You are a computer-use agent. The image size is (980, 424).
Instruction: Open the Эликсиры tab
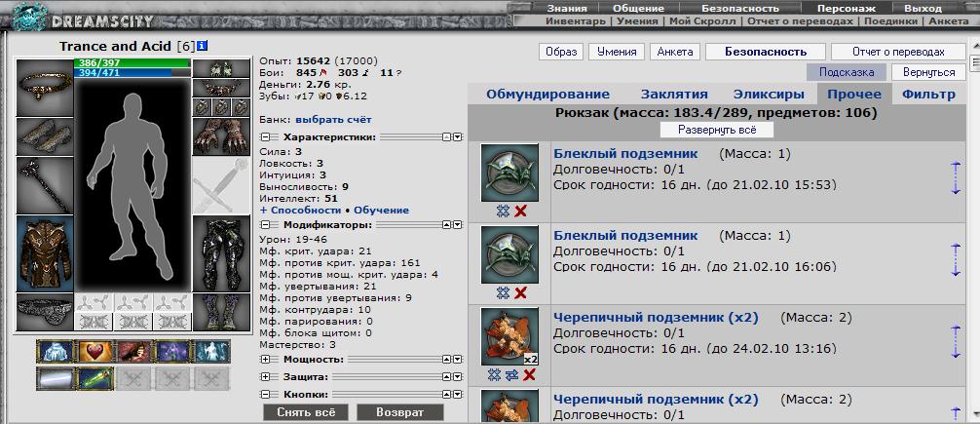pyautogui.click(x=769, y=95)
